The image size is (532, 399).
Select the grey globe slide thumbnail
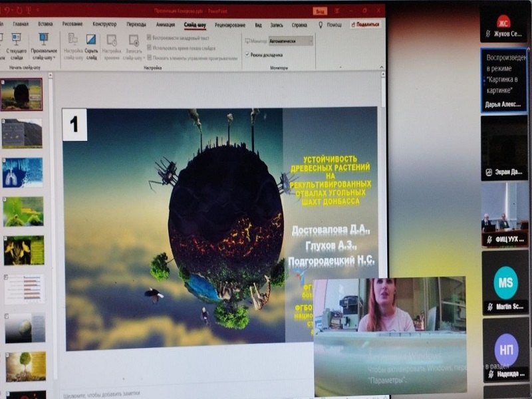click(x=25, y=328)
